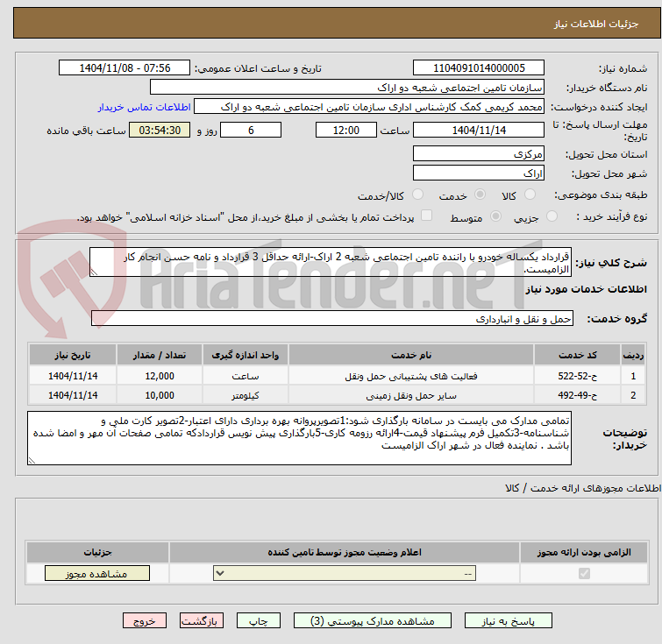Select the کالا/خدمت radio button
The image size is (662, 644).
pos(417,195)
